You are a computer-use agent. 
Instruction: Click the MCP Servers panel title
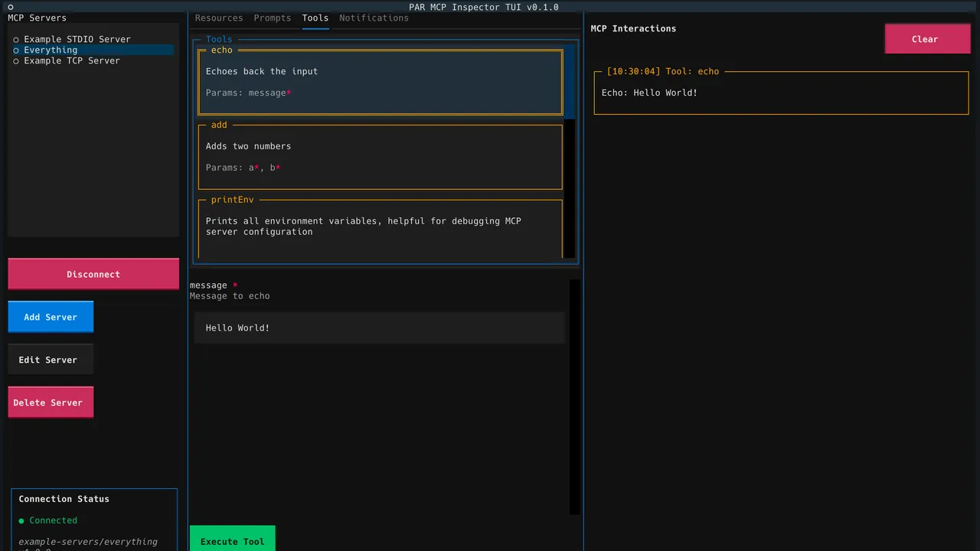point(37,18)
